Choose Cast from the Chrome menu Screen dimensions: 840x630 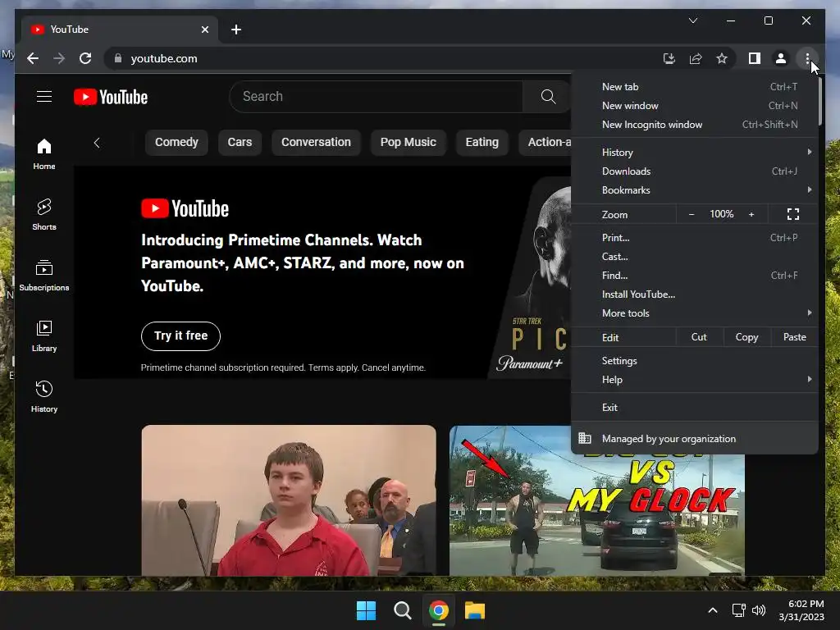tap(694, 256)
